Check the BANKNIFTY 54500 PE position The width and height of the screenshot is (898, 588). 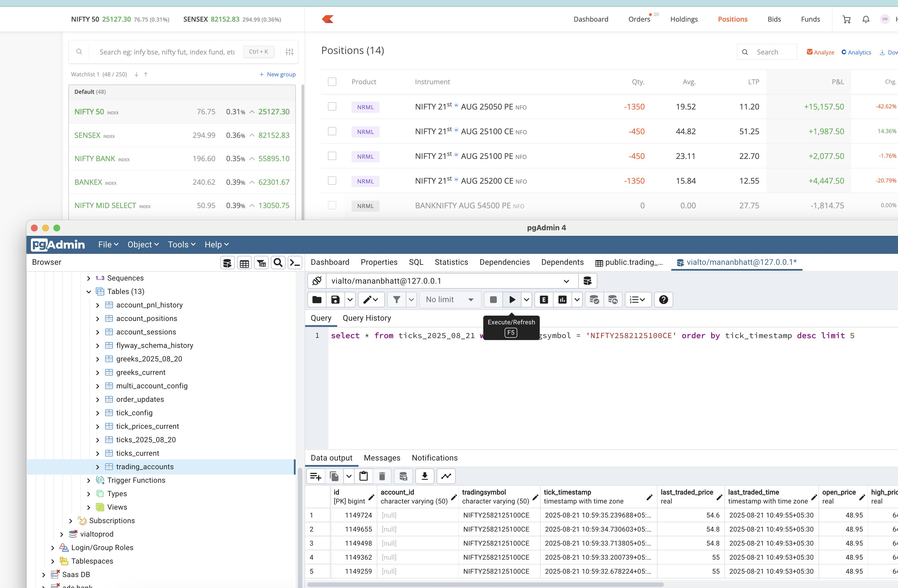(332, 206)
